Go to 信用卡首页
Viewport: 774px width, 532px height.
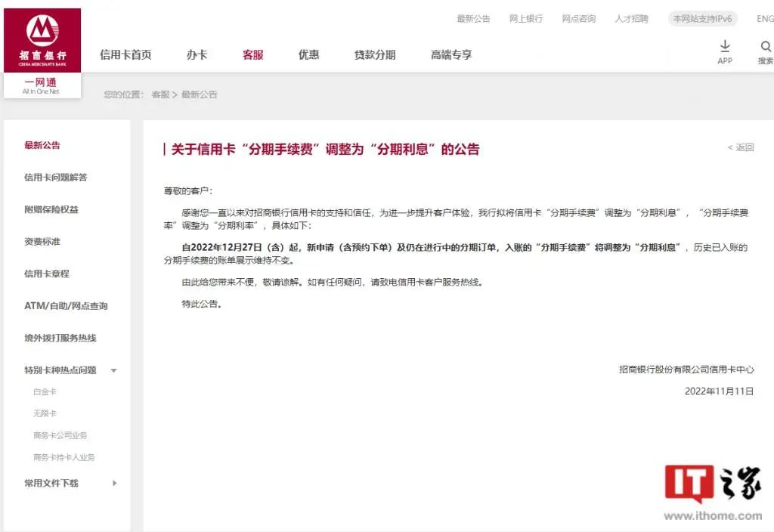coord(125,54)
